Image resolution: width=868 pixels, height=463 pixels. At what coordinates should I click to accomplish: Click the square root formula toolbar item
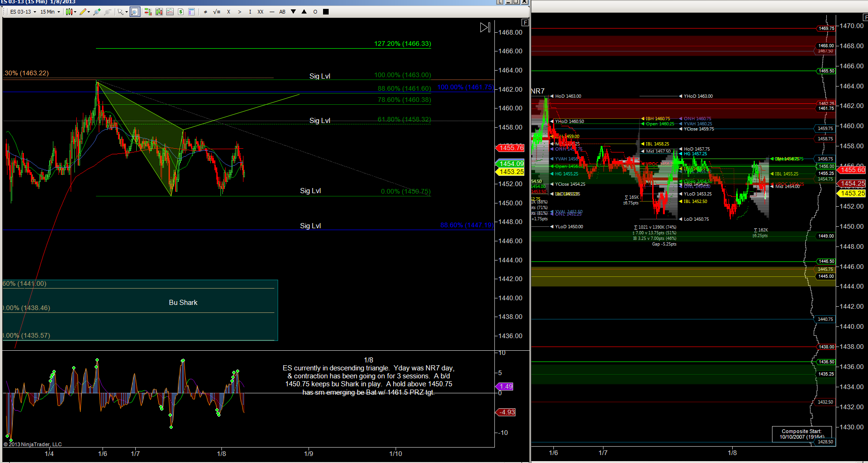coord(217,12)
